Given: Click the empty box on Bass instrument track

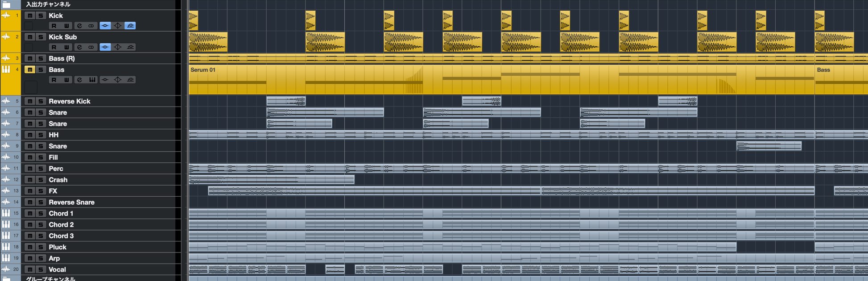Looking at the screenshot, I should [x=30, y=87].
